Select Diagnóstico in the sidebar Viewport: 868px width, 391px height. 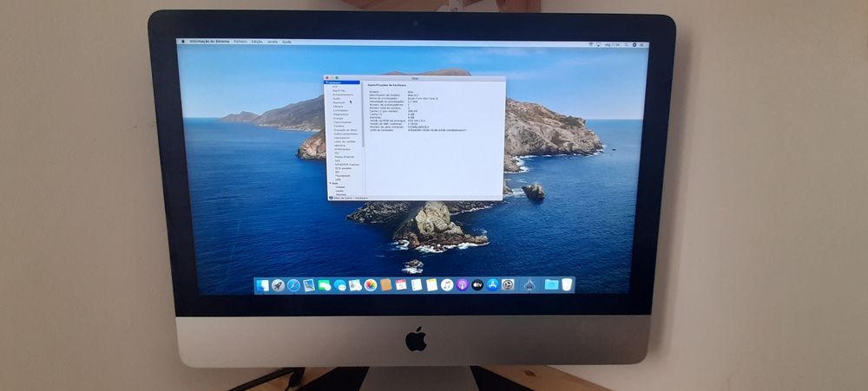coord(341,114)
